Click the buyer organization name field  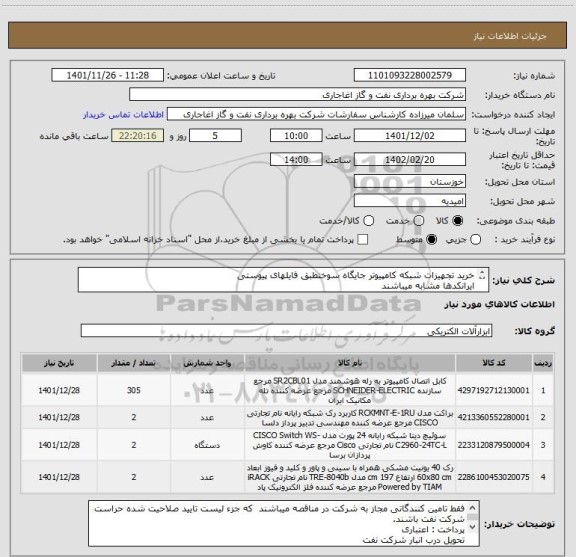[x=297, y=95]
